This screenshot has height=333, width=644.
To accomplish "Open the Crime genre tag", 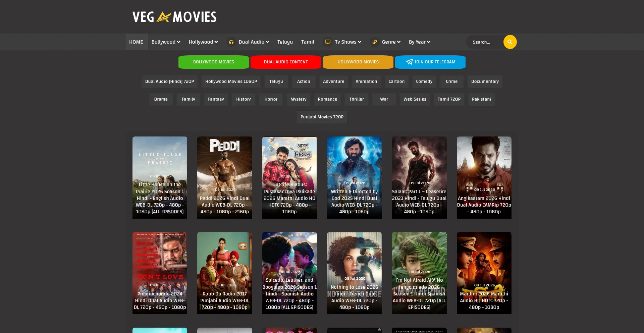I will point(451,81).
